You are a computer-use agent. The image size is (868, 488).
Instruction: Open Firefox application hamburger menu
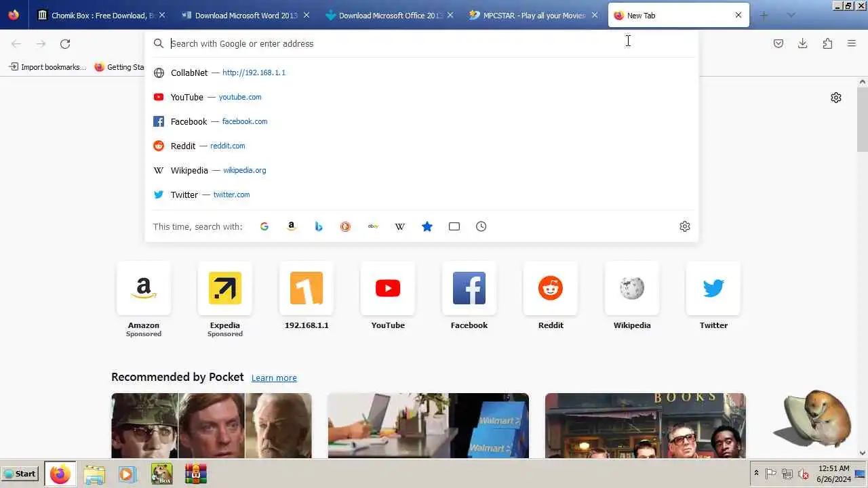(x=852, y=43)
